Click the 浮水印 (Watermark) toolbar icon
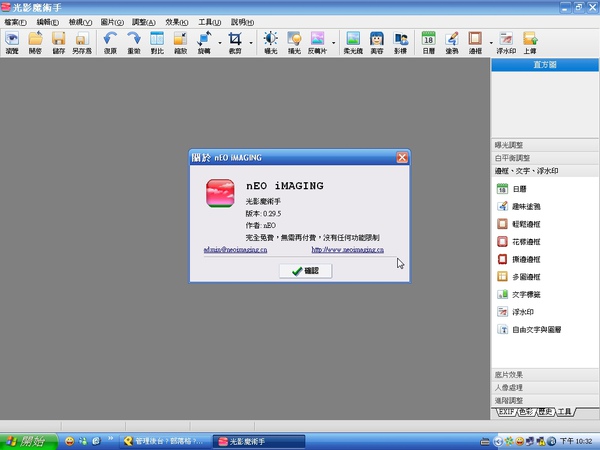Screen dimensions: 600x450 coord(506,42)
